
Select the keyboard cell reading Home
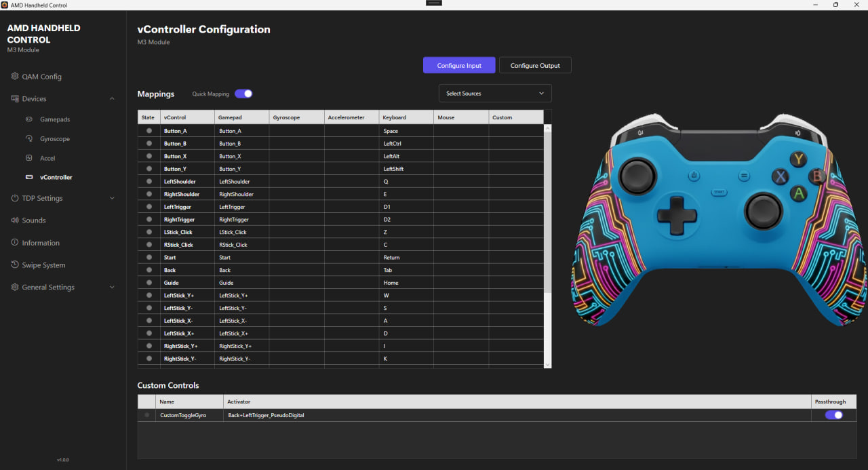tap(406, 283)
